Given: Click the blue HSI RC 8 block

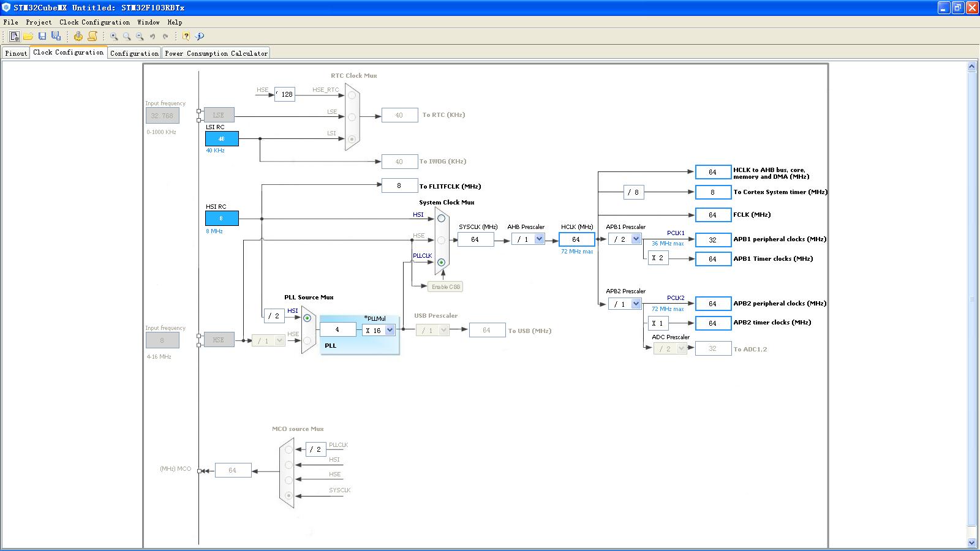Looking at the screenshot, I should coord(222,218).
